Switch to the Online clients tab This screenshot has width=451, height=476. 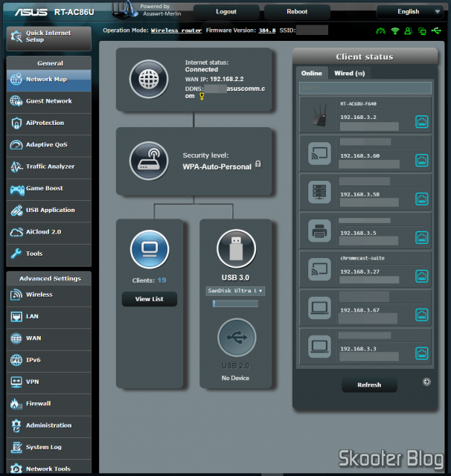[312, 73]
